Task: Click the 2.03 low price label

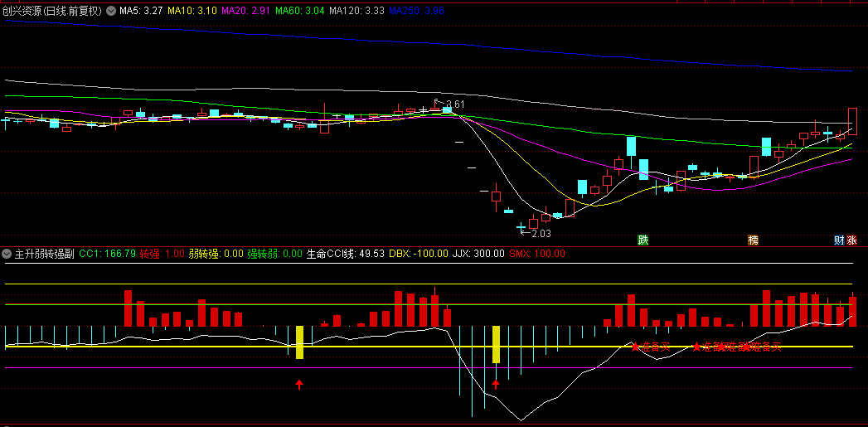Action: pyautogui.click(x=541, y=234)
